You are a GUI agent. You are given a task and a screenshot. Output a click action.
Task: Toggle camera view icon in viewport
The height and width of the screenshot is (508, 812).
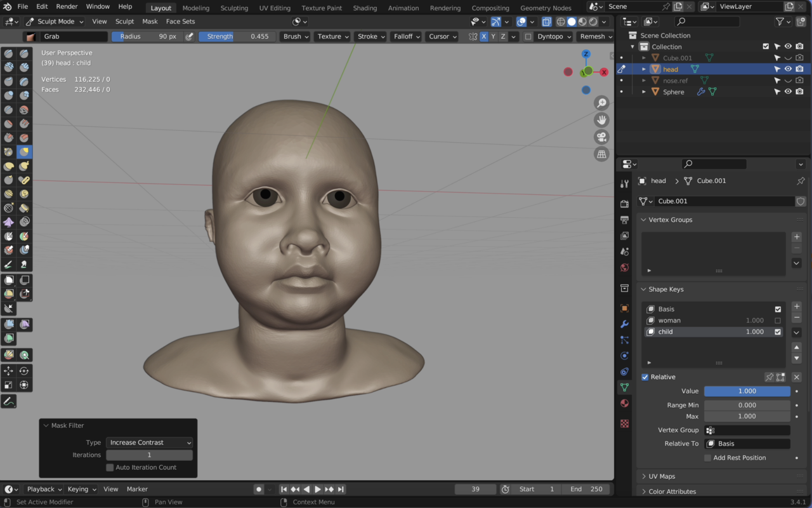[601, 137]
